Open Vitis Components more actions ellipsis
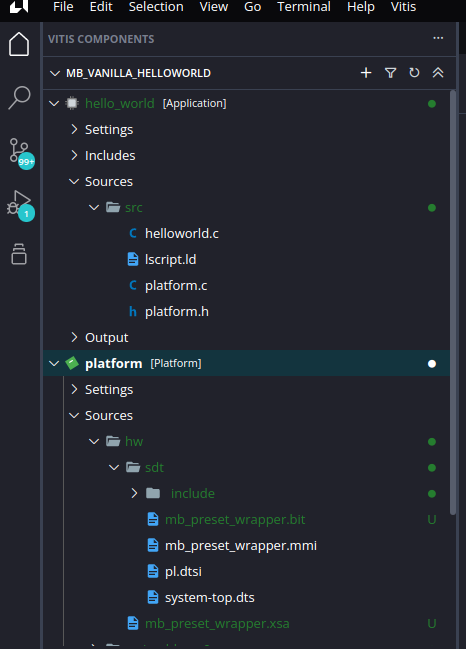 (x=438, y=38)
